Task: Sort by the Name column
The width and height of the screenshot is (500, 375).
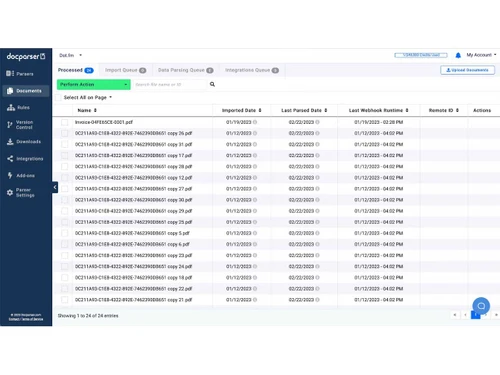Action: tap(87, 110)
